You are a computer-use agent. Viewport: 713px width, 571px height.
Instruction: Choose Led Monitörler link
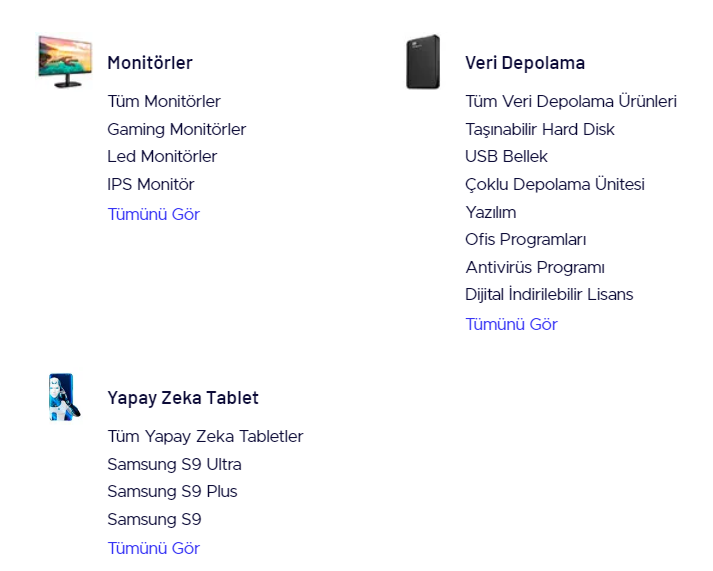pos(162,156)
